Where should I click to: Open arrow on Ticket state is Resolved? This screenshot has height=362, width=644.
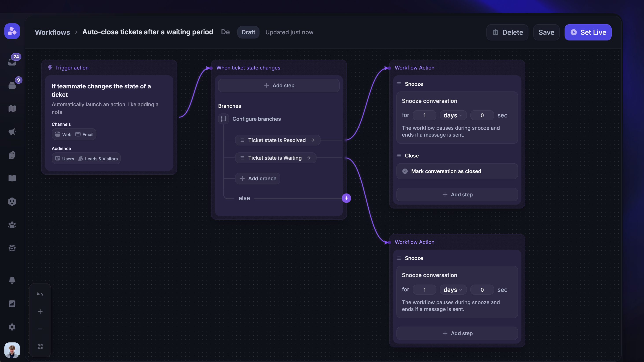[x=313, y=140]
